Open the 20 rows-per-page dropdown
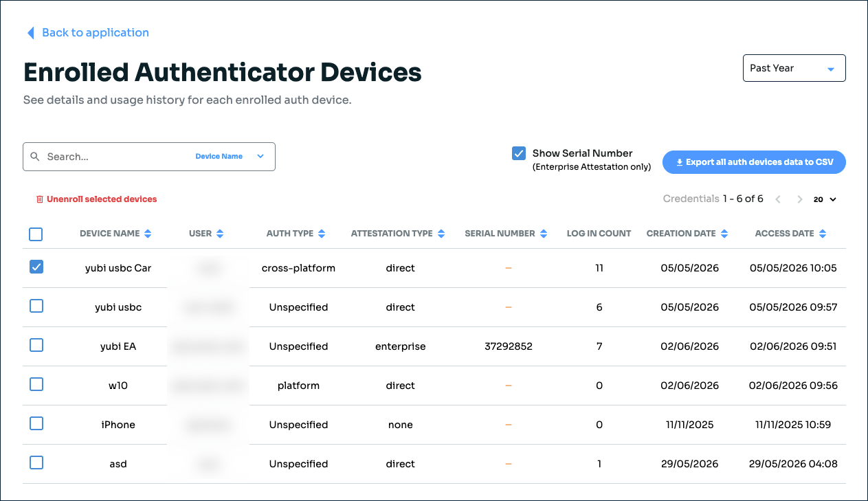Viewport: 868px width, 501px height. (825, 199)
